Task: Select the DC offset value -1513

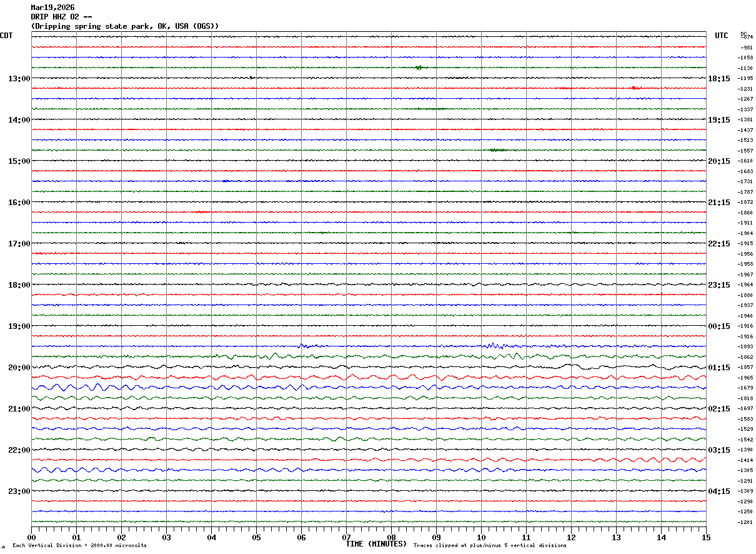Action: (x=746, y=140)
